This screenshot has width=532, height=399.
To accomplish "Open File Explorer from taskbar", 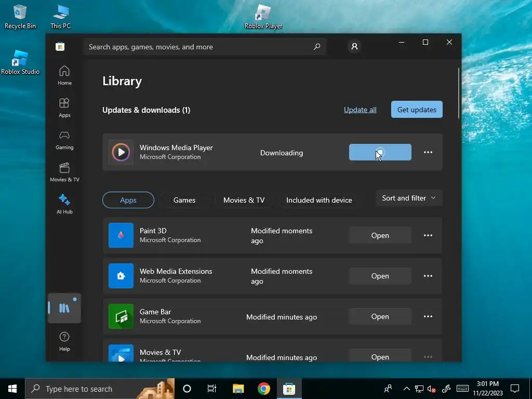I will pos(238,389).
